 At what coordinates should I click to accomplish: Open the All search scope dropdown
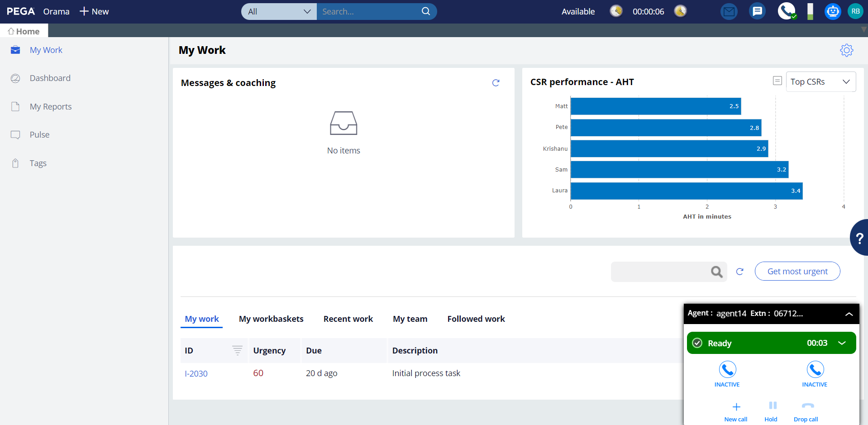coord(279,12)
